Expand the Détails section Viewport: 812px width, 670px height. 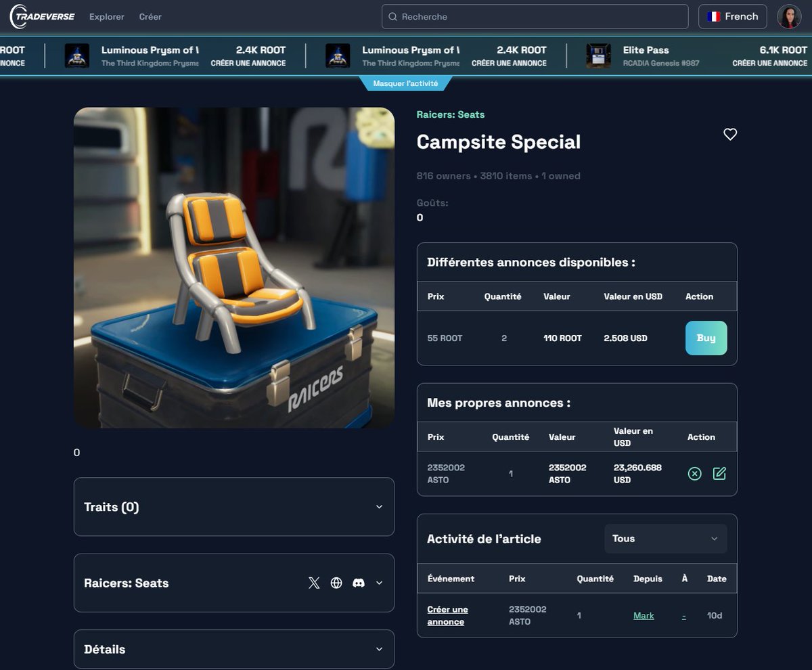234,649
